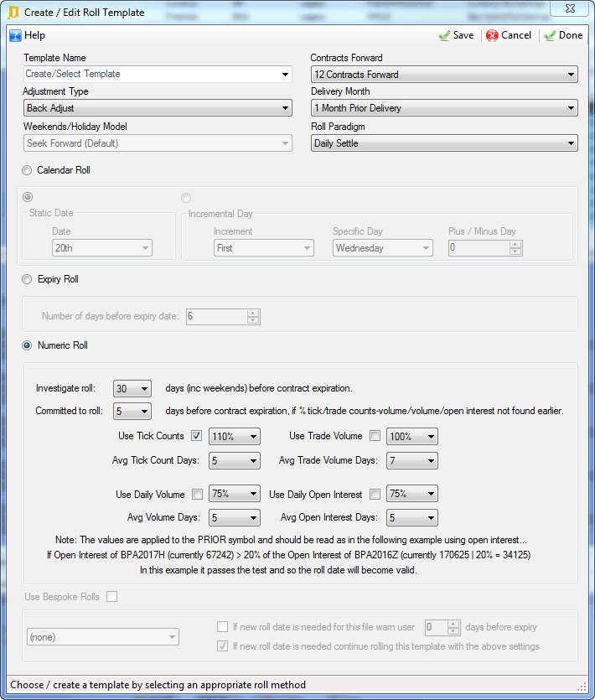Enable the Use Daily Open Interest checkbox
This screenshot has width=595, height=700.
pos(375,495)
